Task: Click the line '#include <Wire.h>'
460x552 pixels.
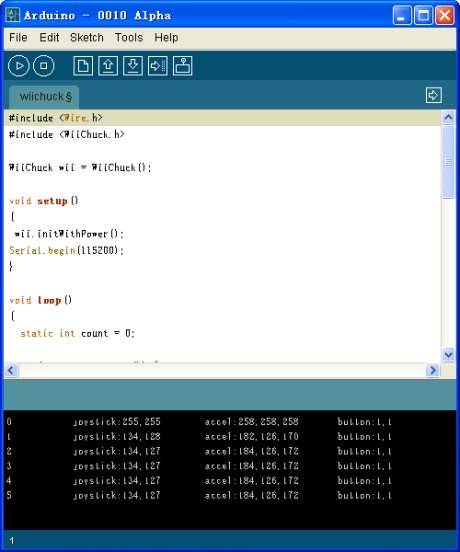Action: (x=56, y=118)
